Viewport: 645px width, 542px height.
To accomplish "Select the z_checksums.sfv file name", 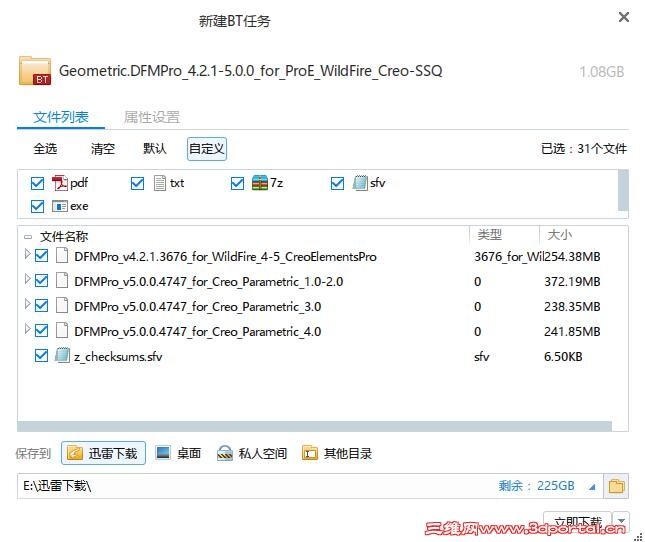I will pos(118,357).
